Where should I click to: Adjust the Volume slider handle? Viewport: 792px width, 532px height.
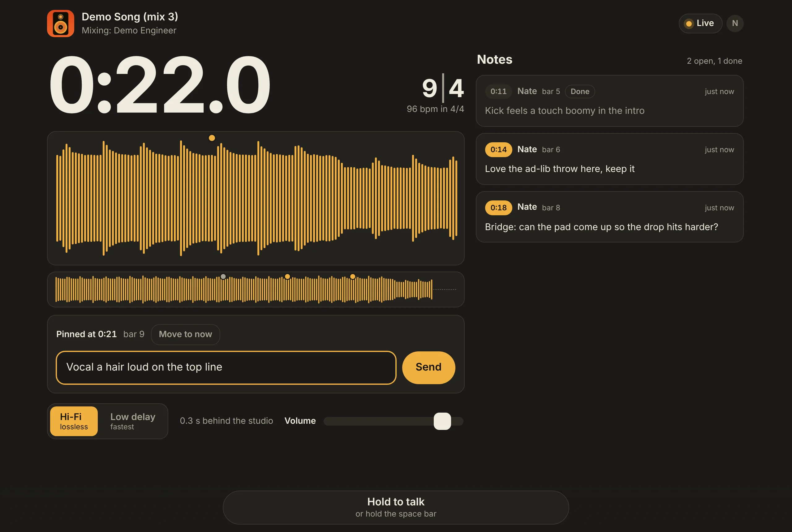point(442,421)
